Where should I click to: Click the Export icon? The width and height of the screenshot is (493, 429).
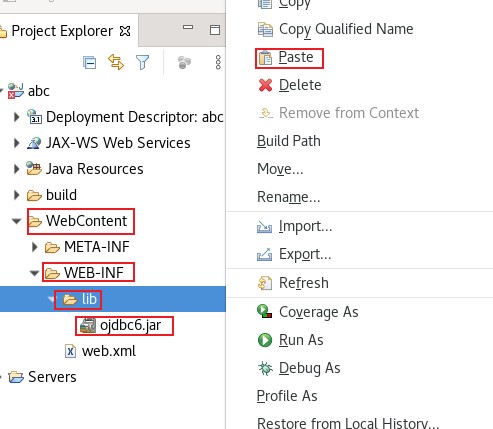(x=265, y=255)
